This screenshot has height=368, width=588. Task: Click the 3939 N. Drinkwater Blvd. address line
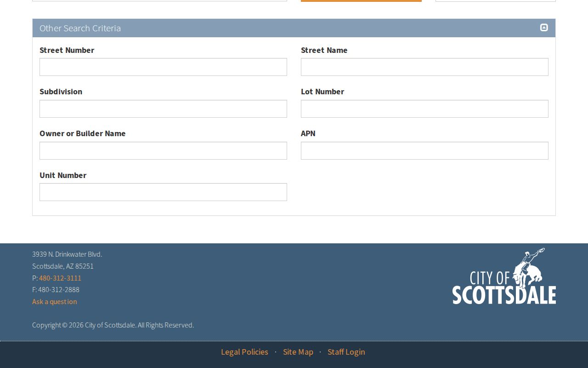coord(67,254)
